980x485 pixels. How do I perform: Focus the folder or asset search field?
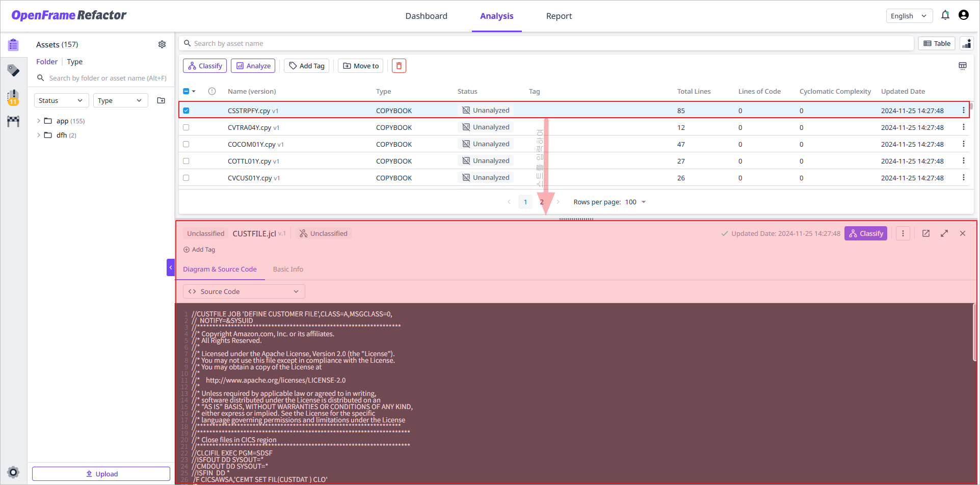tap(102, 78)
